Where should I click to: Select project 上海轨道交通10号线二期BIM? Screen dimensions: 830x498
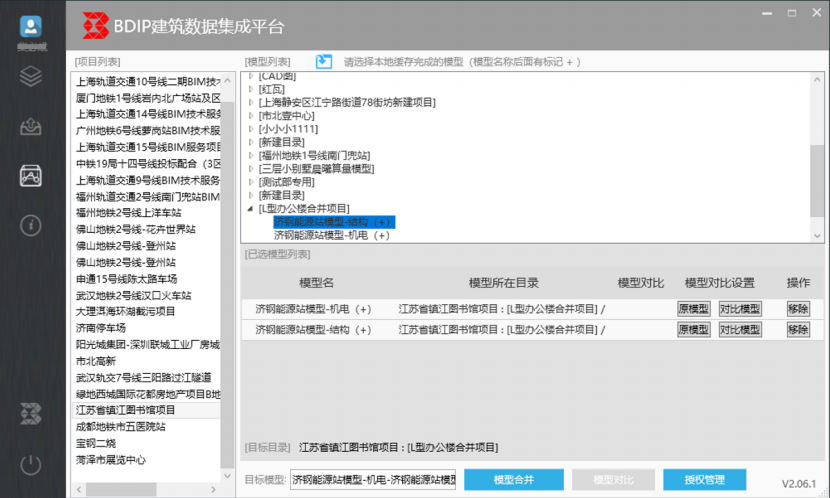pos(146,82)
